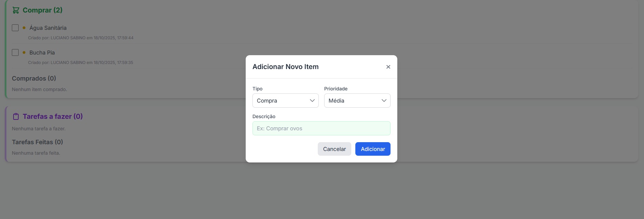Check the Bucha Pia checkbox
The width and height of the screenshot is (644, 219).
click(x=15, y=52)
